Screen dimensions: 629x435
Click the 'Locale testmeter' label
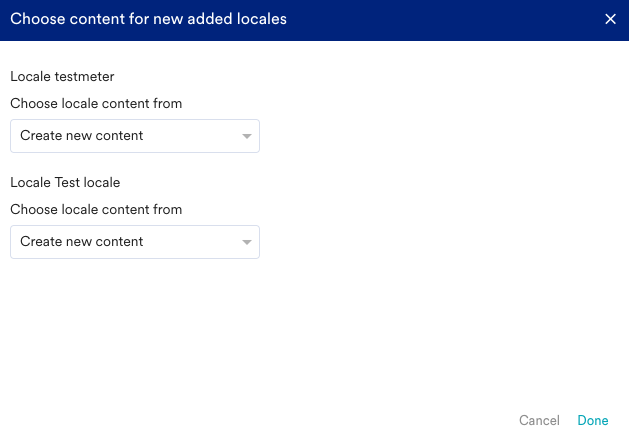62,75
